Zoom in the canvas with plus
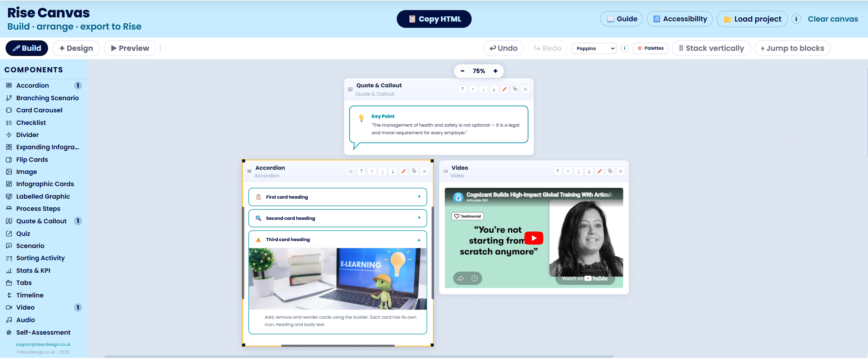868x359 pixels. click(x=495, y=71)
